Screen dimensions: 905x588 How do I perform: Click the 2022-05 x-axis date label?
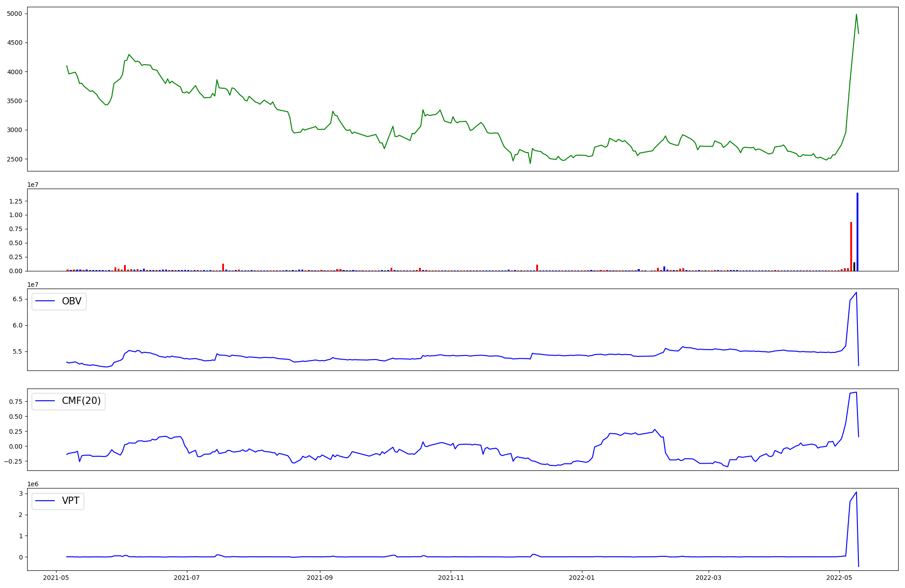pos(839,578)
